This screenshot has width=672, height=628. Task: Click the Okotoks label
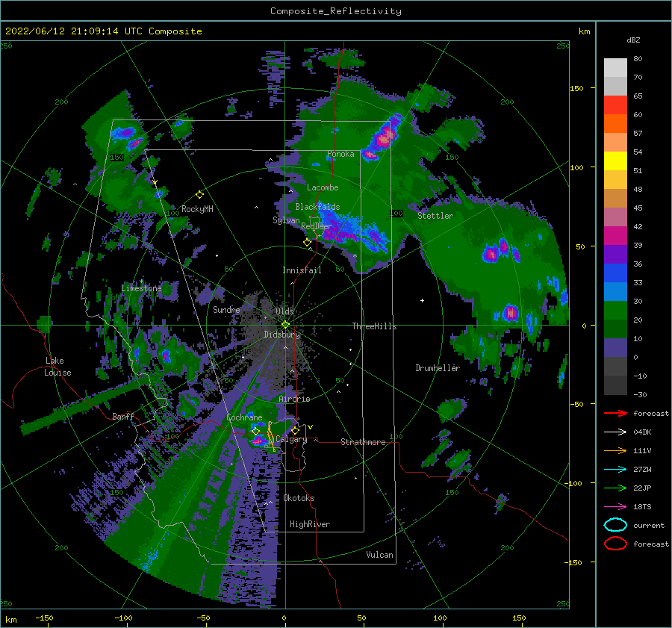[x=299, y=498]
